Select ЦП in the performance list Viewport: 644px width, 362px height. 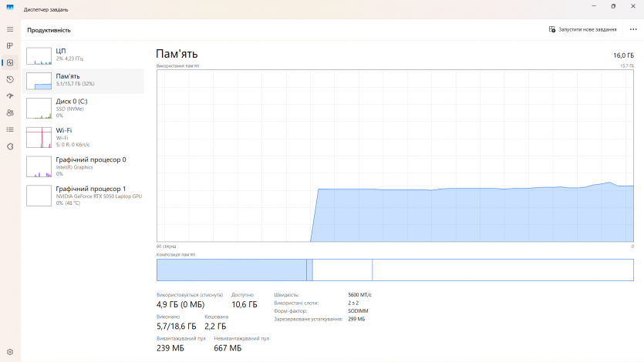(83, 55)
